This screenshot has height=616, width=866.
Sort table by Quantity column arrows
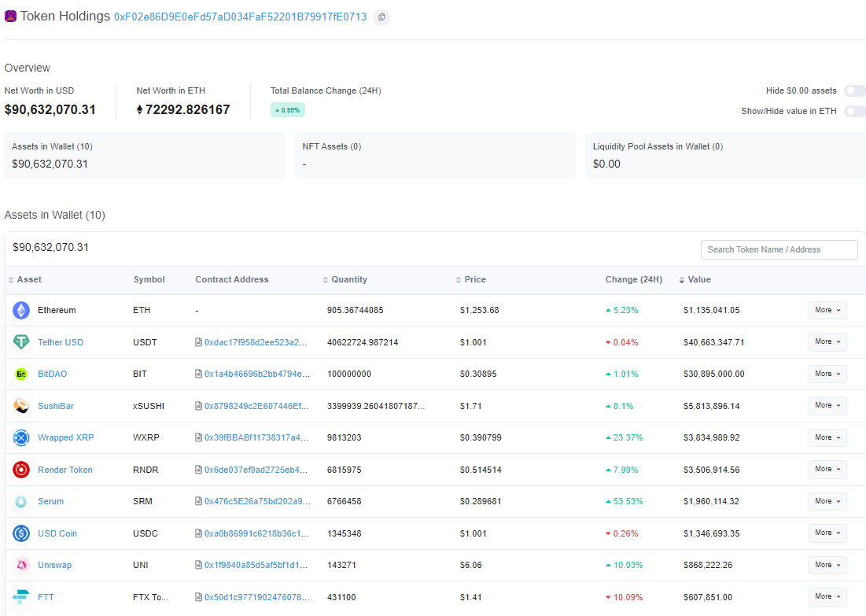[326, 280]
